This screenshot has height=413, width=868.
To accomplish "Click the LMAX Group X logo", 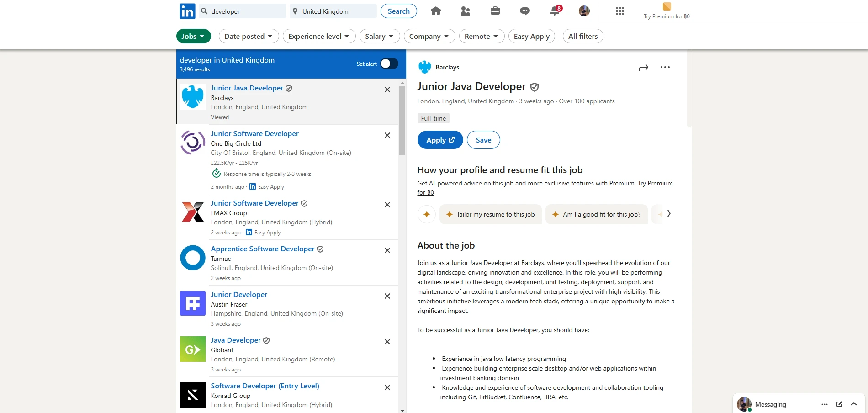I will [193, 212].
